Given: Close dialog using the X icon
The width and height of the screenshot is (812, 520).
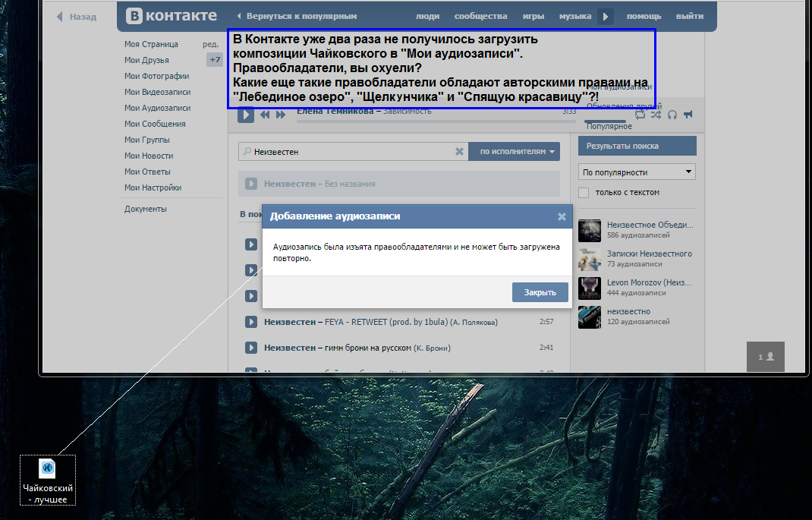Looking at the screenshot, I should pyautogui.click(x=562, y=216).
